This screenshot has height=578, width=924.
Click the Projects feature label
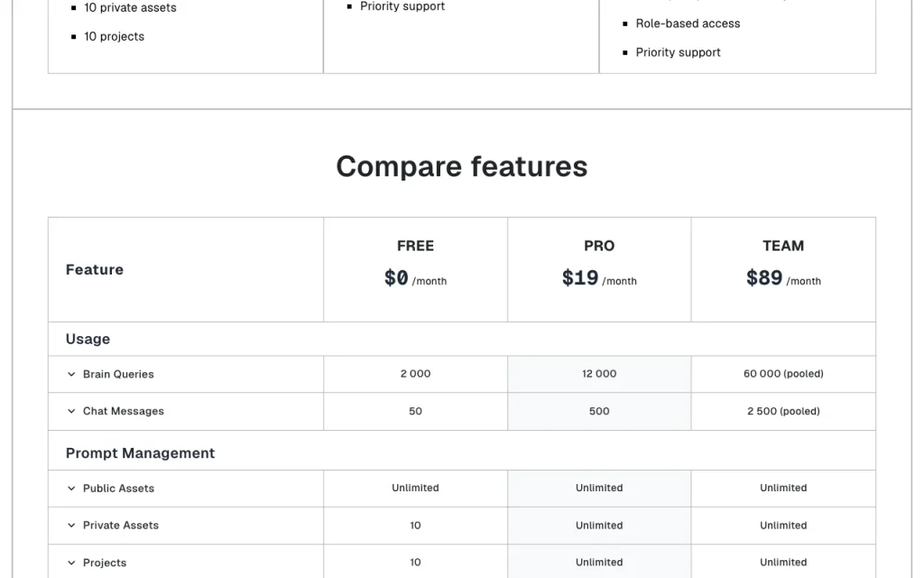[105, 563]
